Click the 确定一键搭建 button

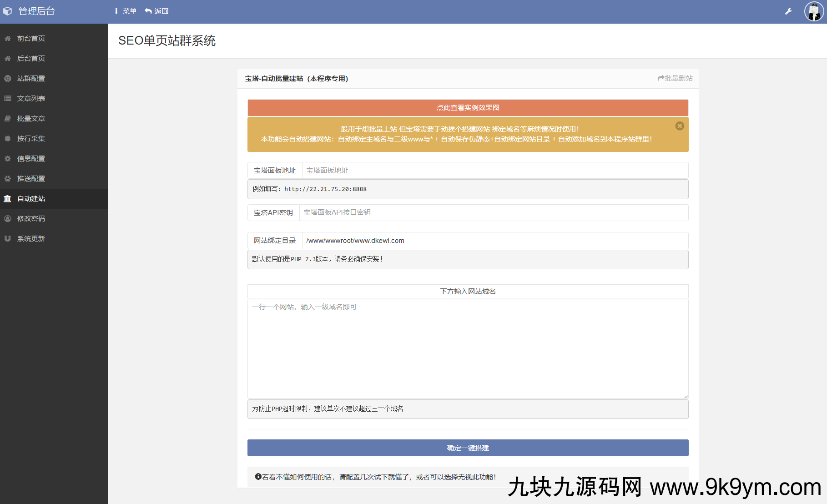468,448
